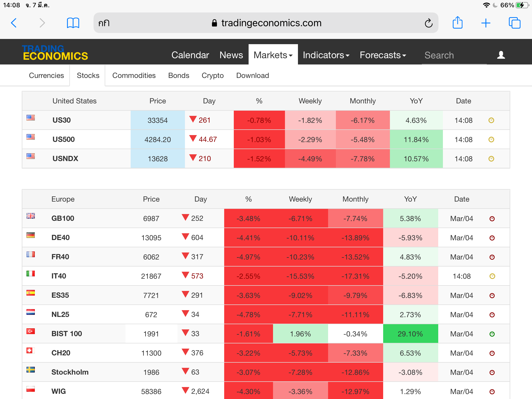The image size is (532, 399).
Task: Tap the reader text size button
Action: click(x=104, y=23)
